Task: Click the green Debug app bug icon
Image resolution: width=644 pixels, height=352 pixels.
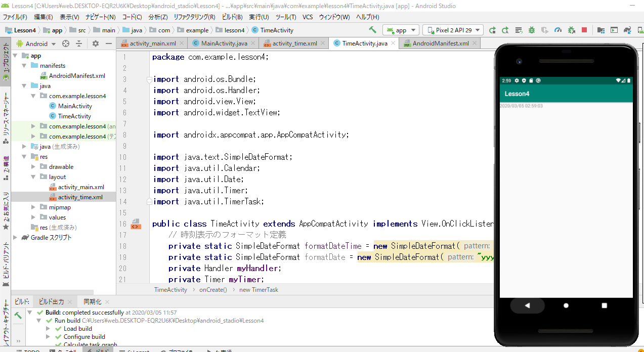Action: point(532,30)
